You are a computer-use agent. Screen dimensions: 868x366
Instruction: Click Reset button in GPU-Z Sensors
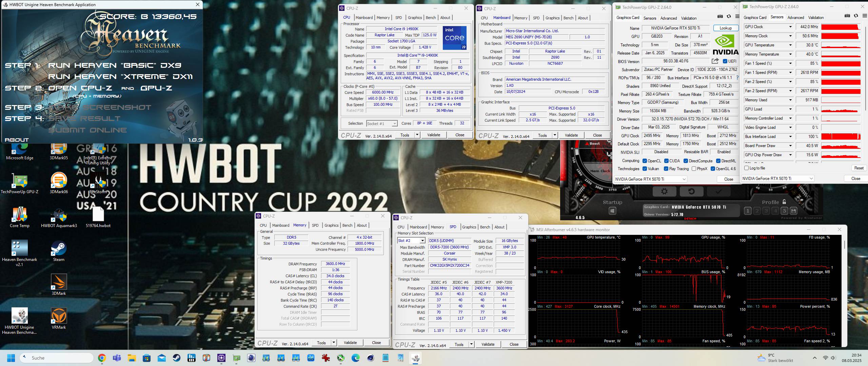click(x=859, y=168)
